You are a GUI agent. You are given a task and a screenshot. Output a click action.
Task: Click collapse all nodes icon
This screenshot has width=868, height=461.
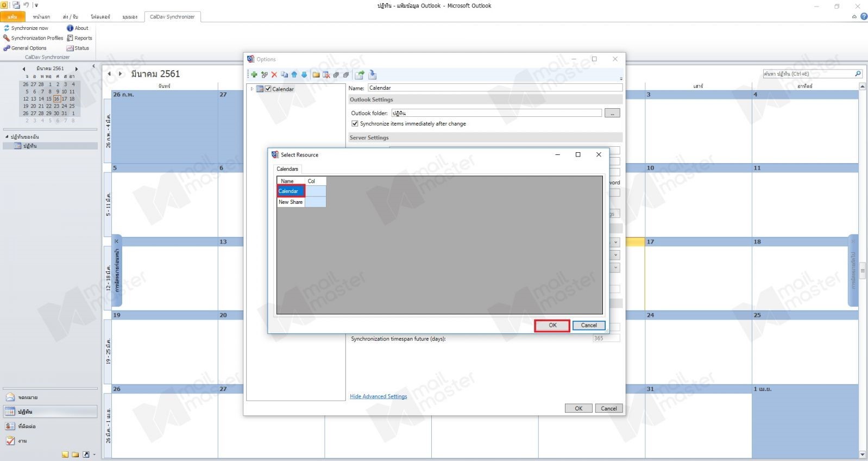pos(345,75)
